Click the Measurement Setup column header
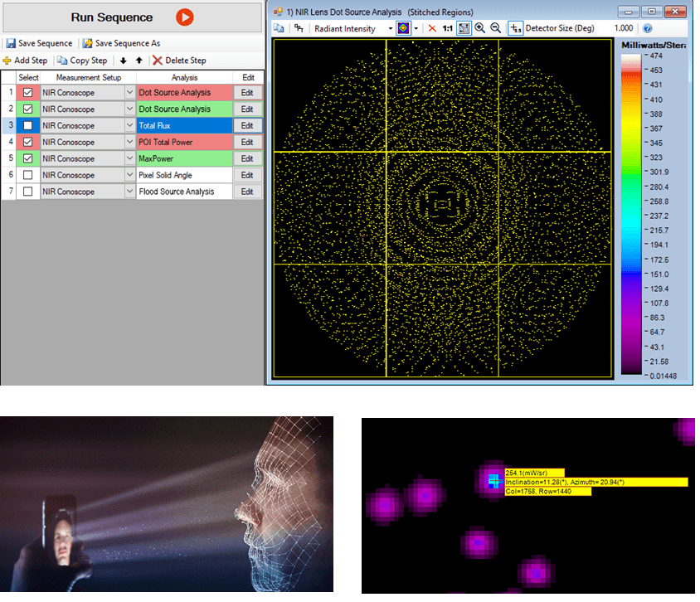 tap(89, 77)
